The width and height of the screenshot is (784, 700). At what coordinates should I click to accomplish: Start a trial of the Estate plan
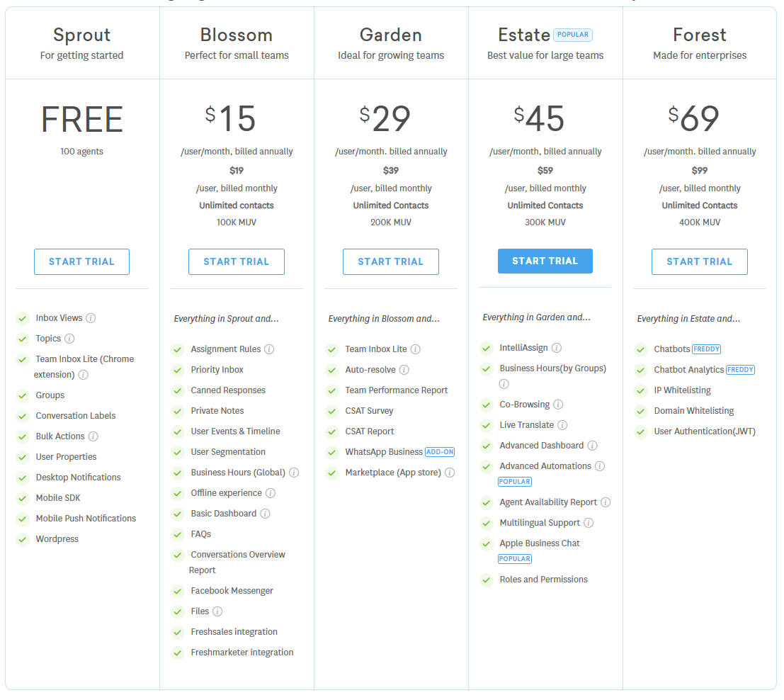[x=545, y=261]
